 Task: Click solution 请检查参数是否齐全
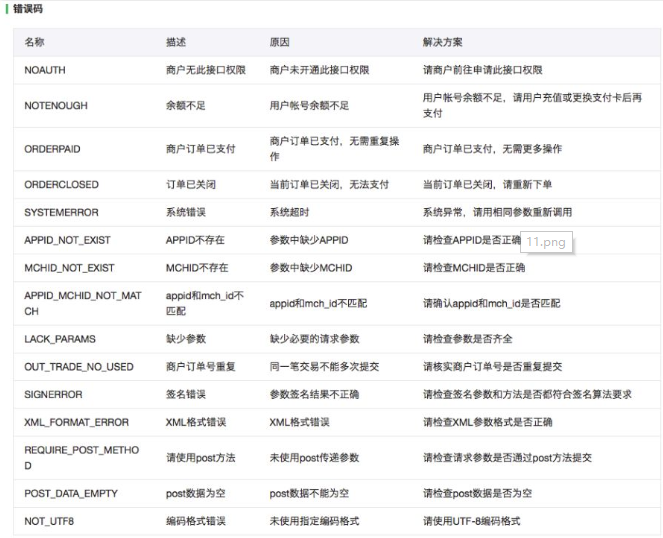point(468,339)
